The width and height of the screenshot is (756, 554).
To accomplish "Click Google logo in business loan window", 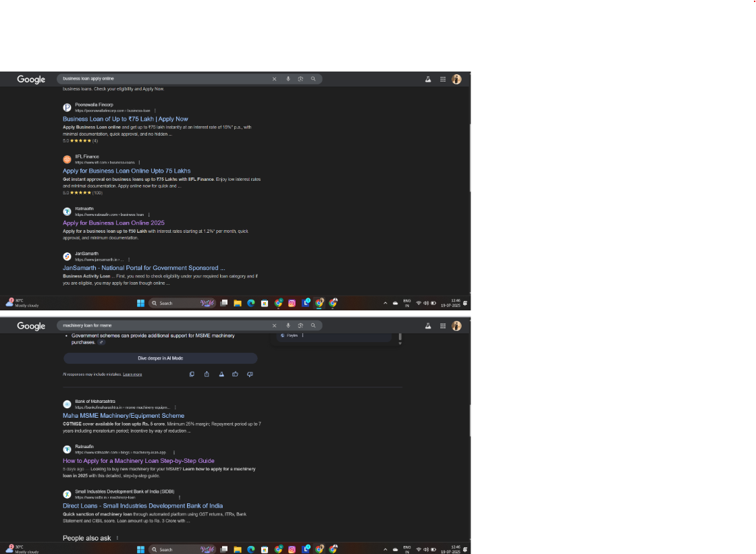I will coord(31,80).
